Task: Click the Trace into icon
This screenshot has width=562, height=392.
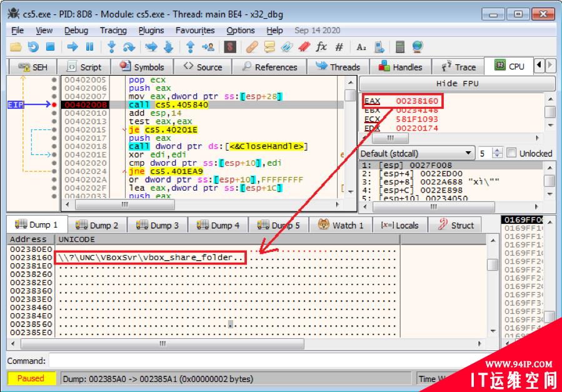Action: 151,47
